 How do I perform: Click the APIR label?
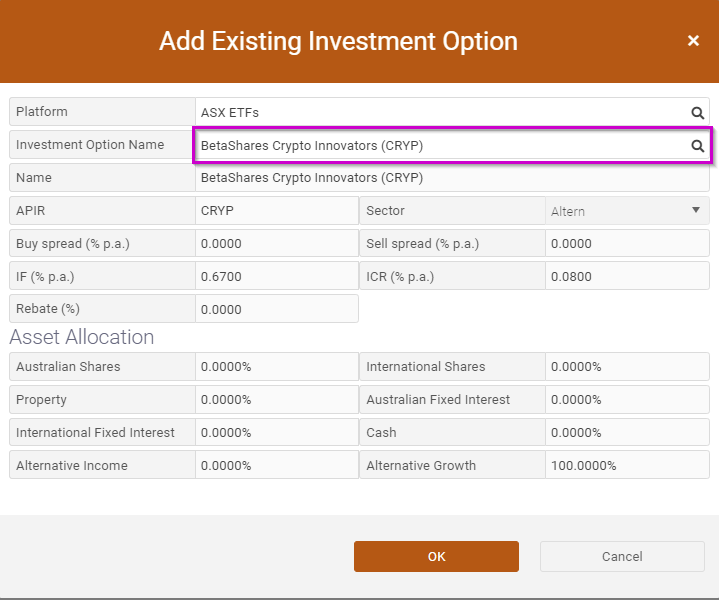click(x=31, y=211)
